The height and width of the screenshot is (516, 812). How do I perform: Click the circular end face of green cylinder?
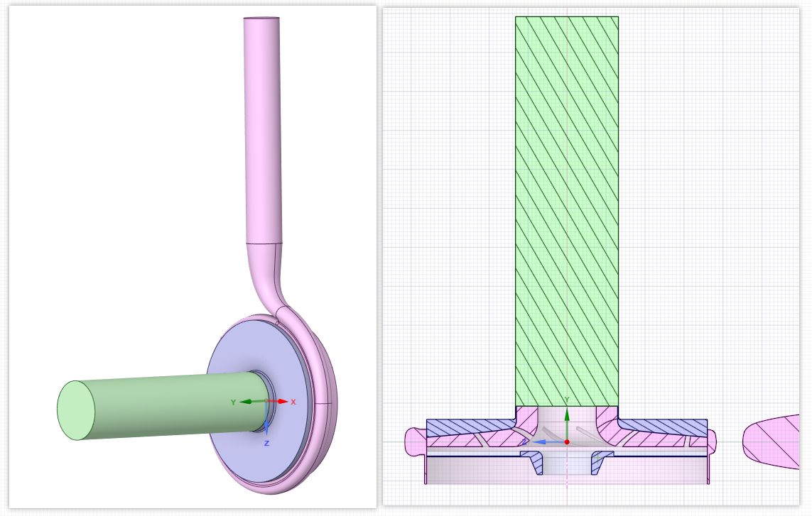tap(76, 410)
